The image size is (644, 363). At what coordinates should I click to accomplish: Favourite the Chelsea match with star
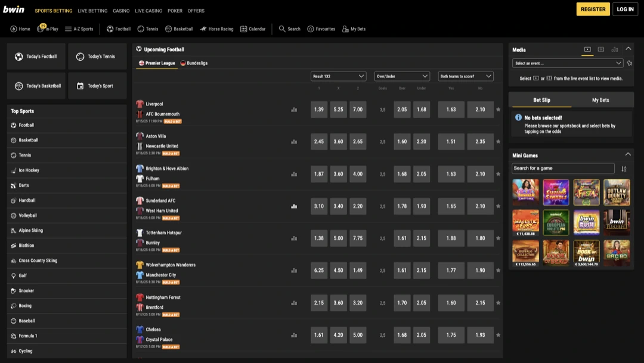tap(498, 335)
